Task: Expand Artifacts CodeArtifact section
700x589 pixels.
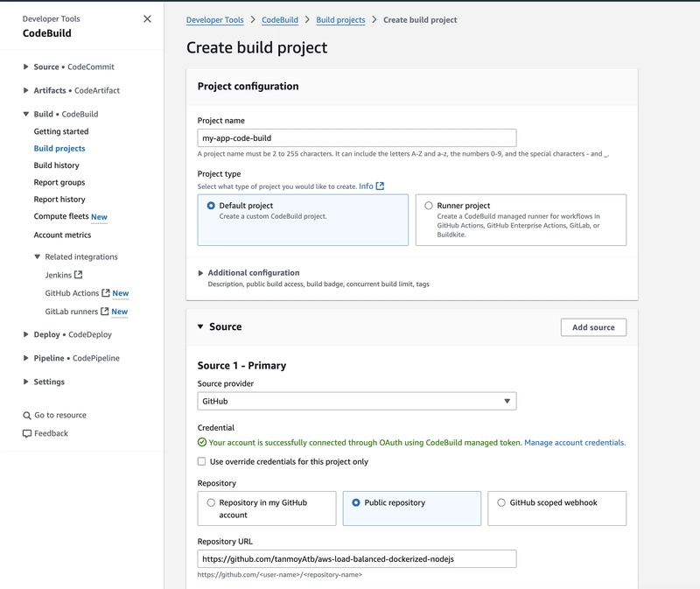Action: [x=26, y=90]
